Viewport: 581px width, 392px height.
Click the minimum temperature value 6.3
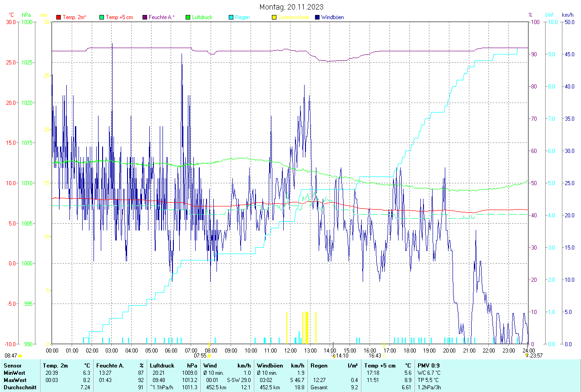coord(86,372)
